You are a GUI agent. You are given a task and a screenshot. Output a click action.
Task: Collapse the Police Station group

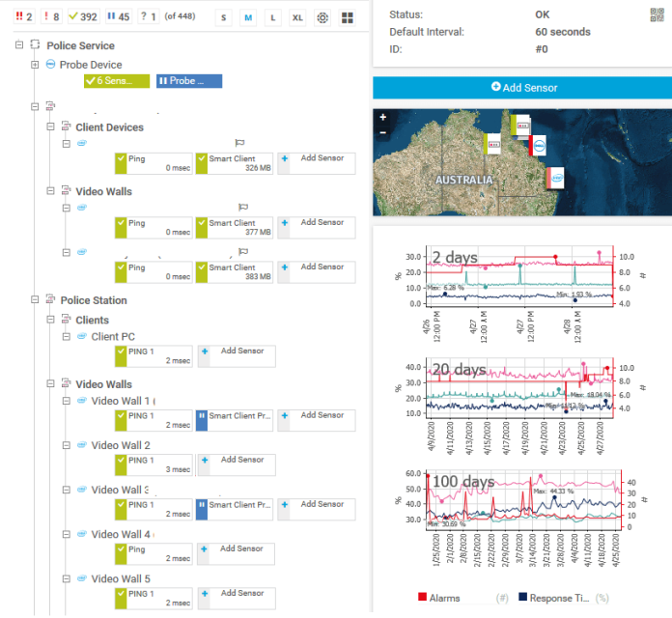[36, 300]
